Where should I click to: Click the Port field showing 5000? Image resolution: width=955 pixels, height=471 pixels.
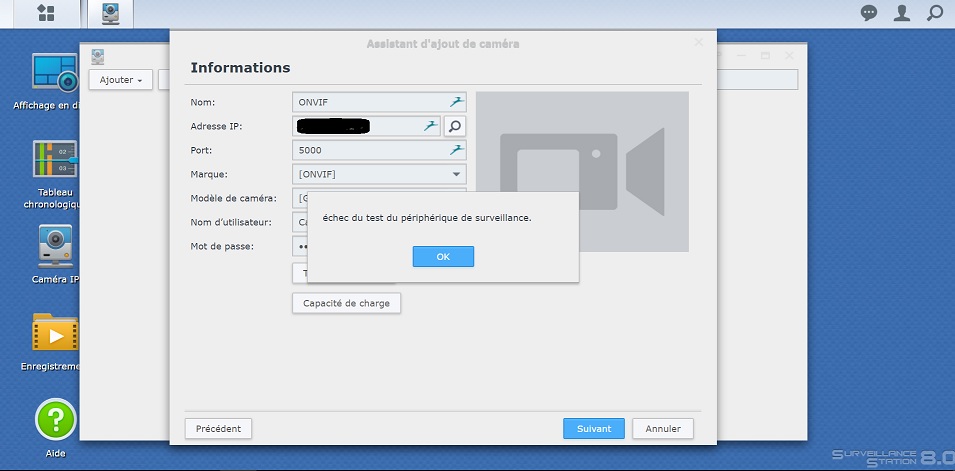pos(379,150)
